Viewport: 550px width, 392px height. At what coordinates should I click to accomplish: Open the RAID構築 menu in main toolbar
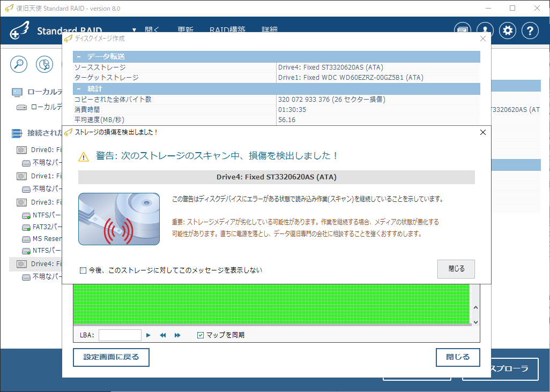coord(227,29)
